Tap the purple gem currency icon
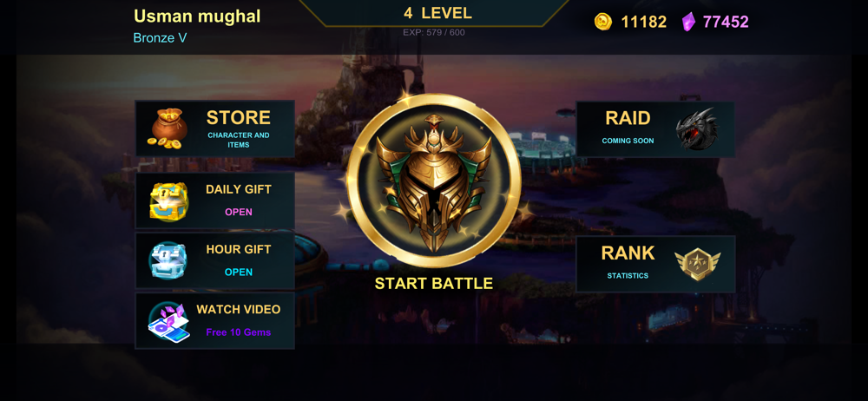Screen dimensions: 868x401 pos(688,22)
